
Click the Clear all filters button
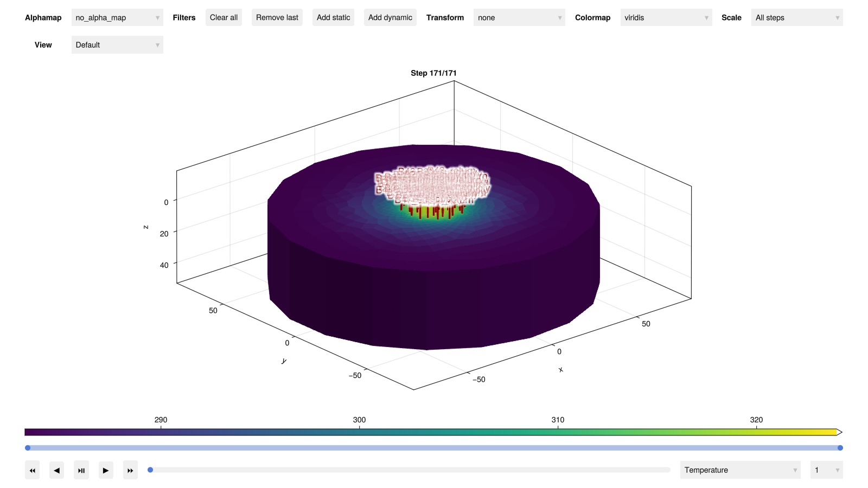224,18
